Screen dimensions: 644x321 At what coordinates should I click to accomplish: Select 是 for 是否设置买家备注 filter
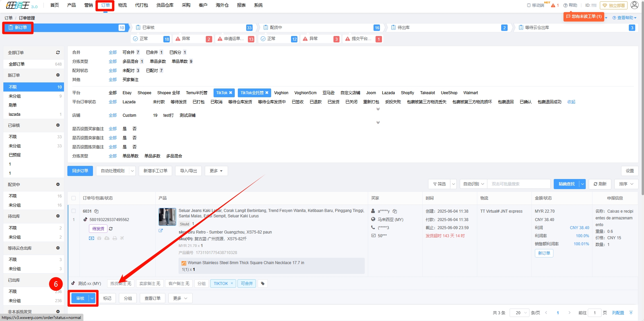tap(125, 129)
